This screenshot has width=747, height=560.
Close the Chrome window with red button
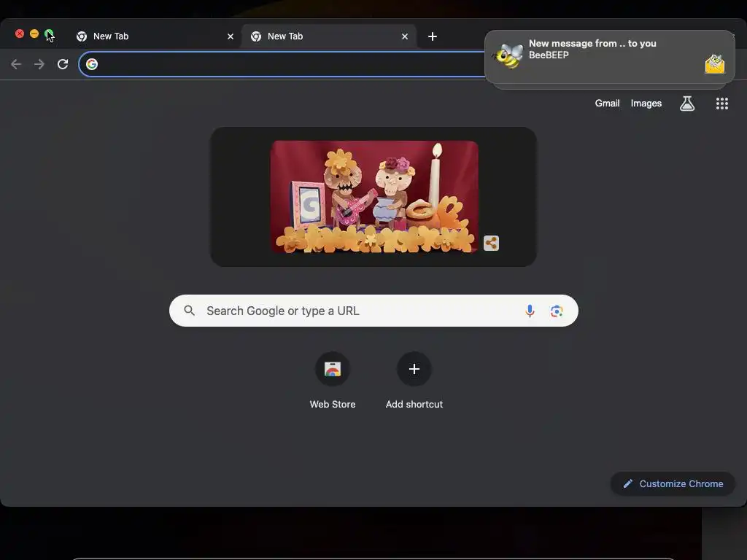click(x=20, y=34)
